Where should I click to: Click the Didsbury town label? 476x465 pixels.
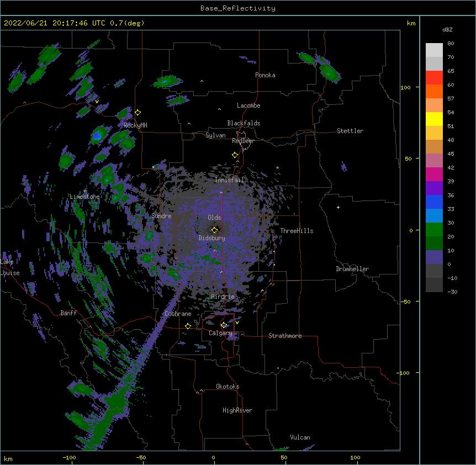212,238
